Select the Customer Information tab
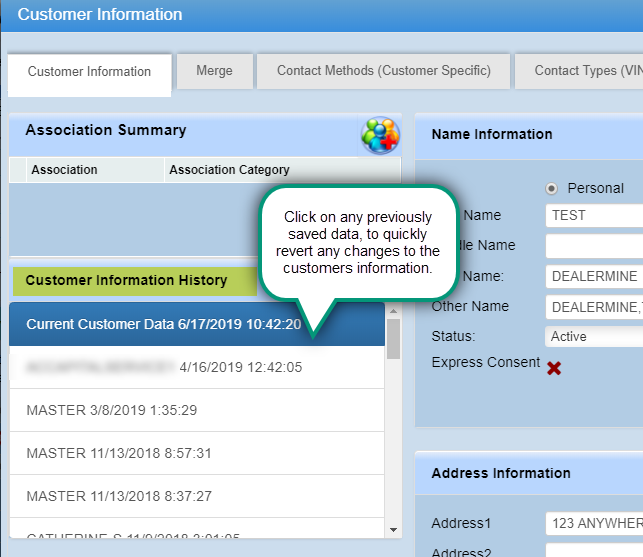643x557 pixels. tap(89, 72)
